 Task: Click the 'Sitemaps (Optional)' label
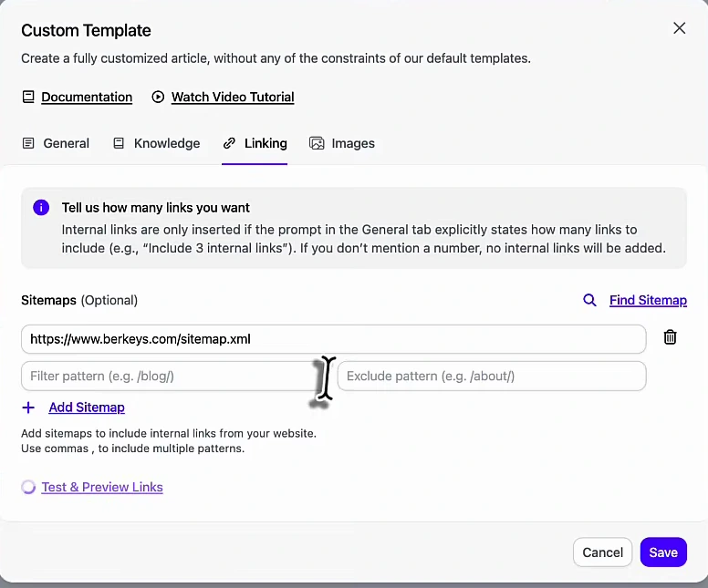[79, 300]
